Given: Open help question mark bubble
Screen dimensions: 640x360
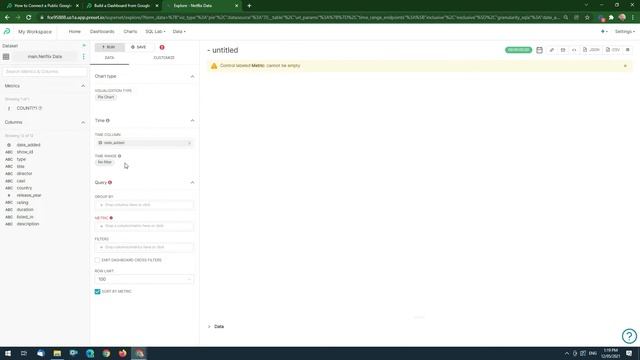Looking at the screenshot, I should (629, 336).
